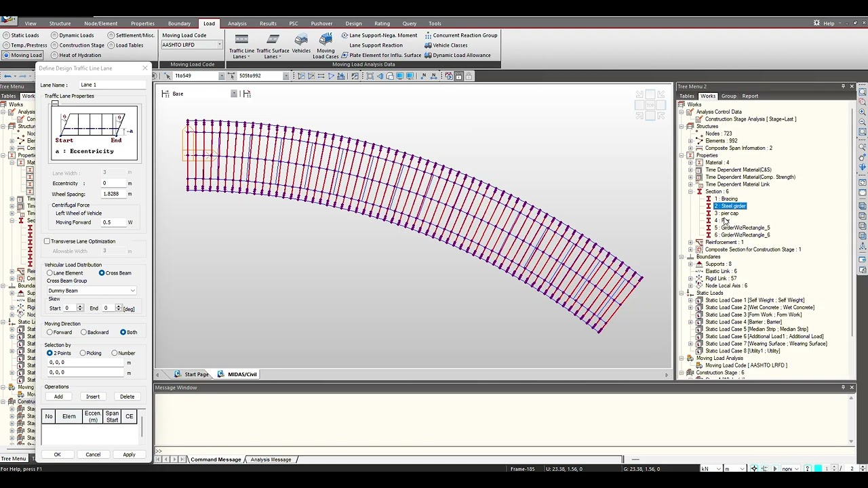Choose Picking selection method
The width and height of the screenshot is (868, 488).
coord(83,353)
